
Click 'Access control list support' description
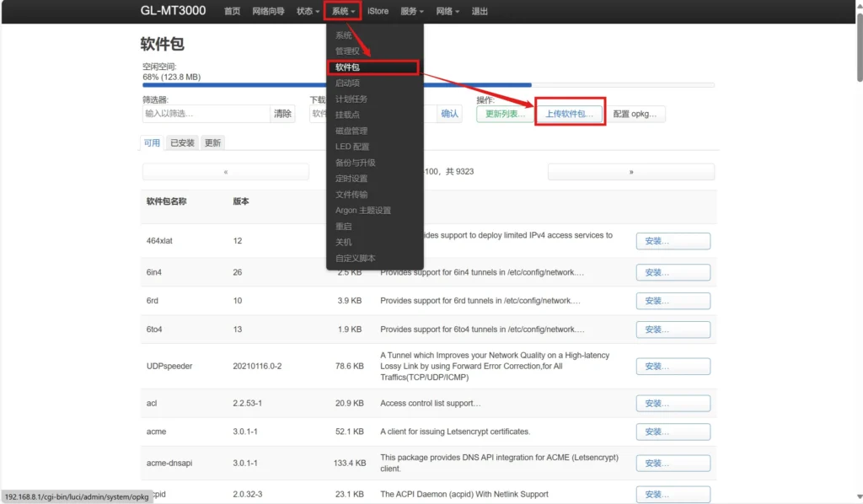[431, 403]
